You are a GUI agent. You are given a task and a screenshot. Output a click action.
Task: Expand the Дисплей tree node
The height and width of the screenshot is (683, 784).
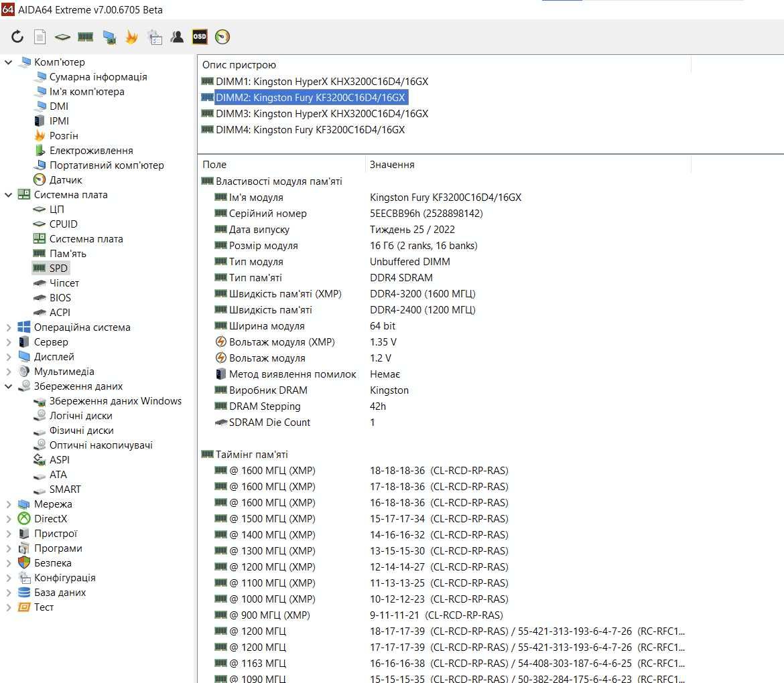(9, 357)
